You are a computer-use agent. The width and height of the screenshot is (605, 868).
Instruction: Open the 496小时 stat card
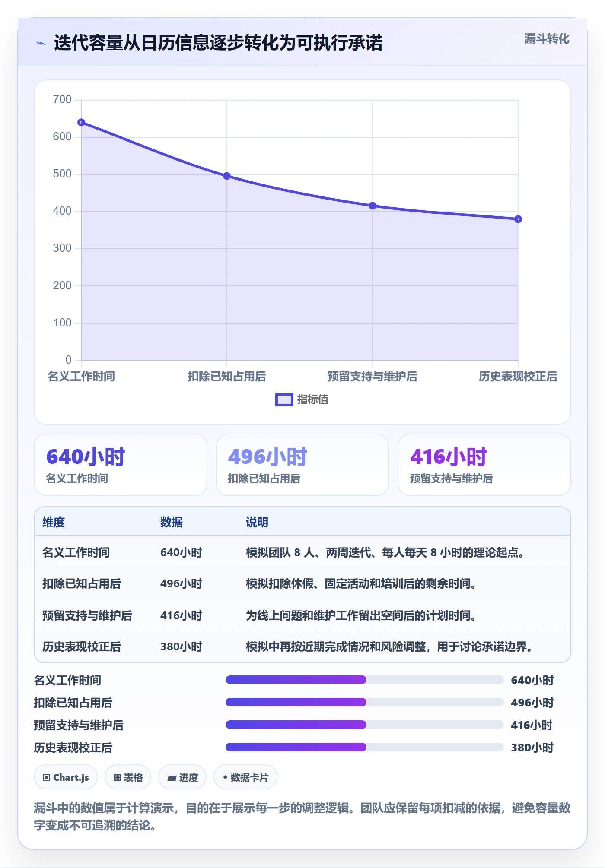pos(302,465)
